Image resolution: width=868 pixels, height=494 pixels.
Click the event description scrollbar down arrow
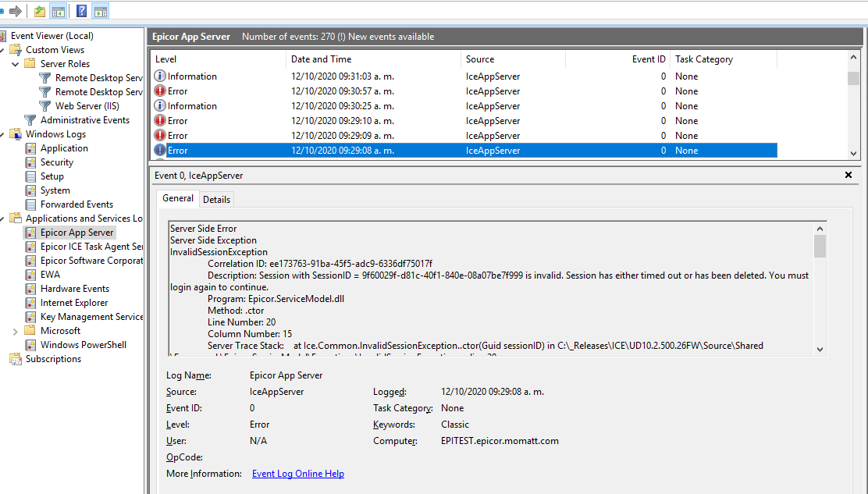pyautogui.click(x=820, y=349)
